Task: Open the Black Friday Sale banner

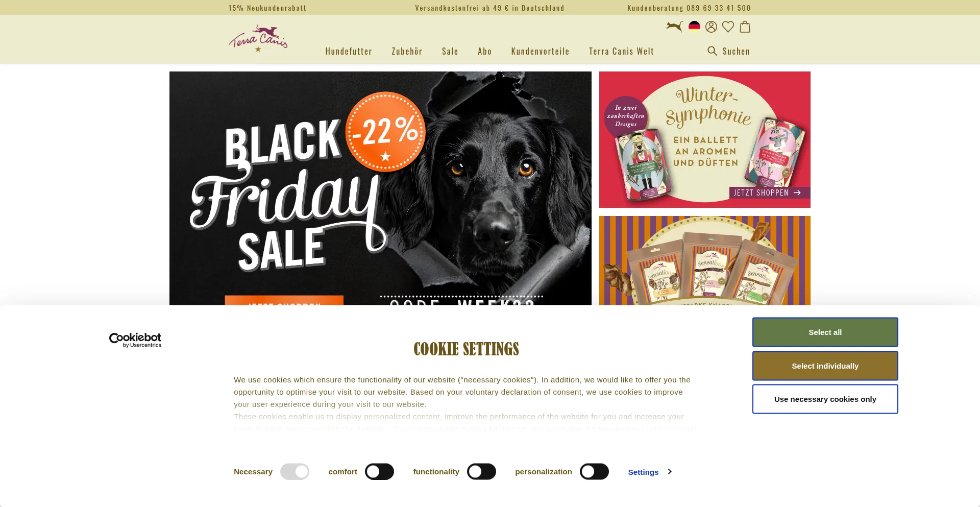Action: pos(380,188)
